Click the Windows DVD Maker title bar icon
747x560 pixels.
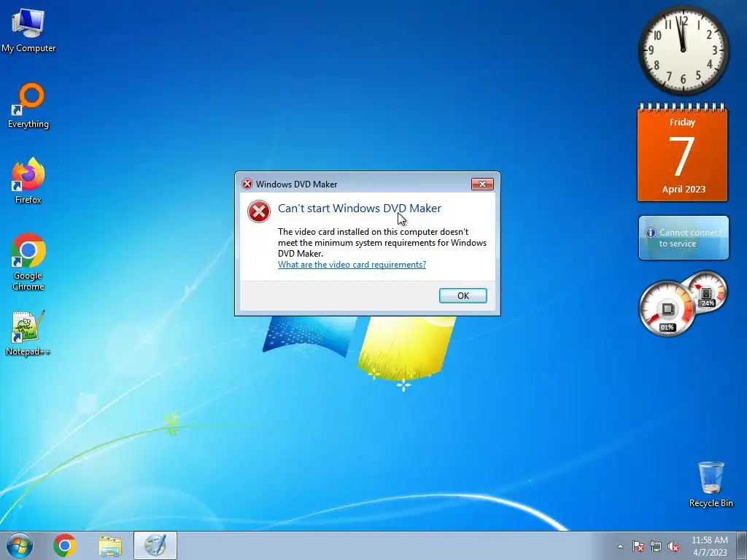247,184
